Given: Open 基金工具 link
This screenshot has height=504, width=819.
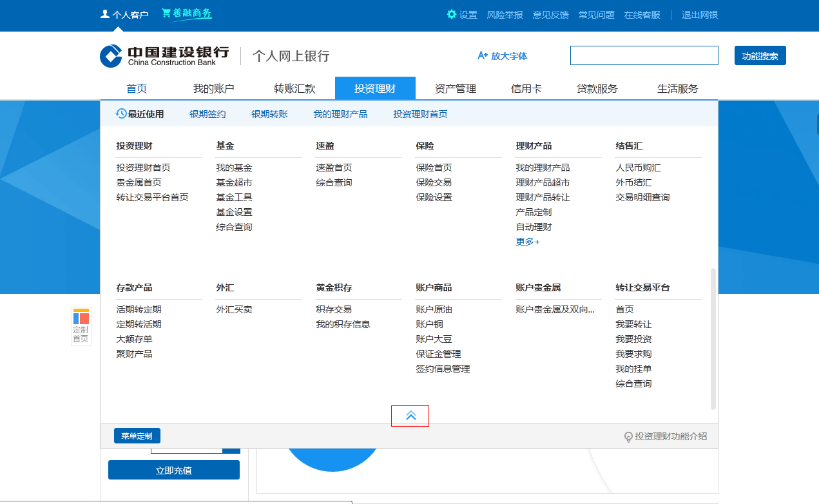Looking at the screenshot, I should coord(234,197).
